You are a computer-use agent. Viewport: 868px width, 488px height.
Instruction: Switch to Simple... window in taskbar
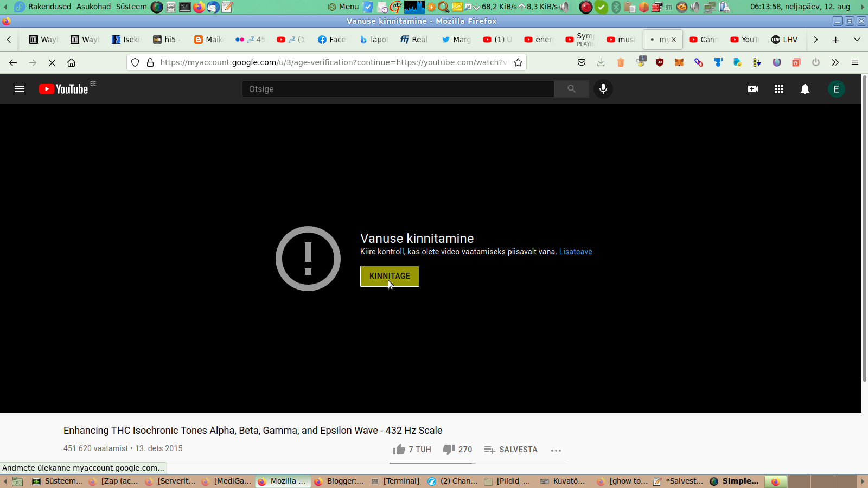click(x=735, y=481)
